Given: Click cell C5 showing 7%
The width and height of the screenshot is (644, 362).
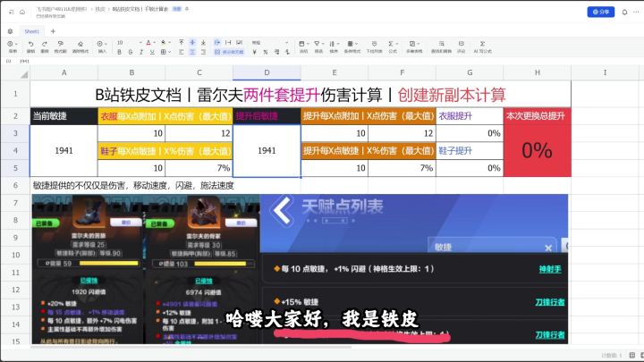Looking at the screenshot, I should click(199, 168).
